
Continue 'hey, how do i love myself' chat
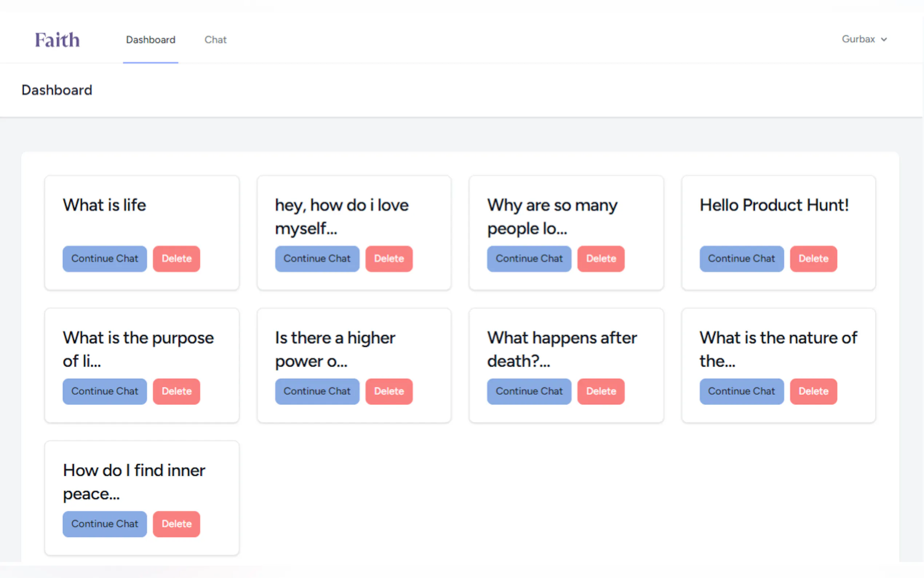pyautogui.click(x=316, y=259)
